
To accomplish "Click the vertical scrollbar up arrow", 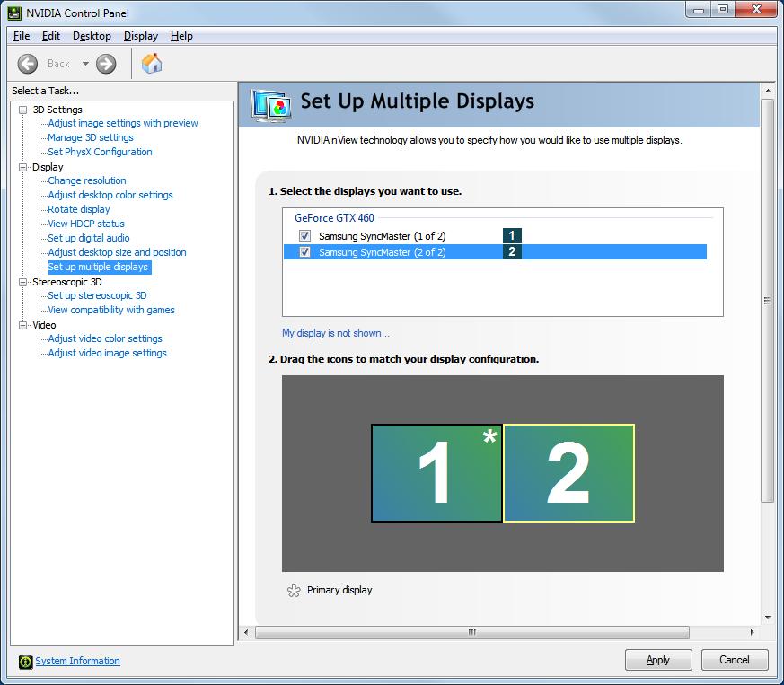I will pos(768,91).
